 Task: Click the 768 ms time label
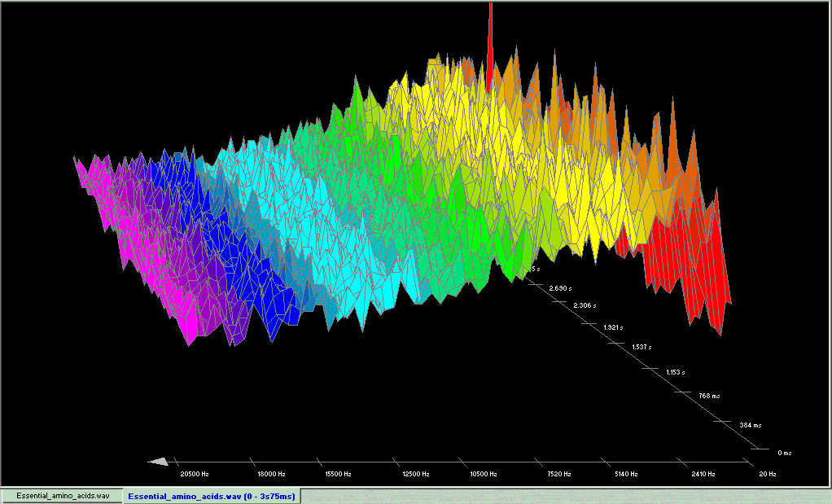pyautogui.click(x=709, y=396)
